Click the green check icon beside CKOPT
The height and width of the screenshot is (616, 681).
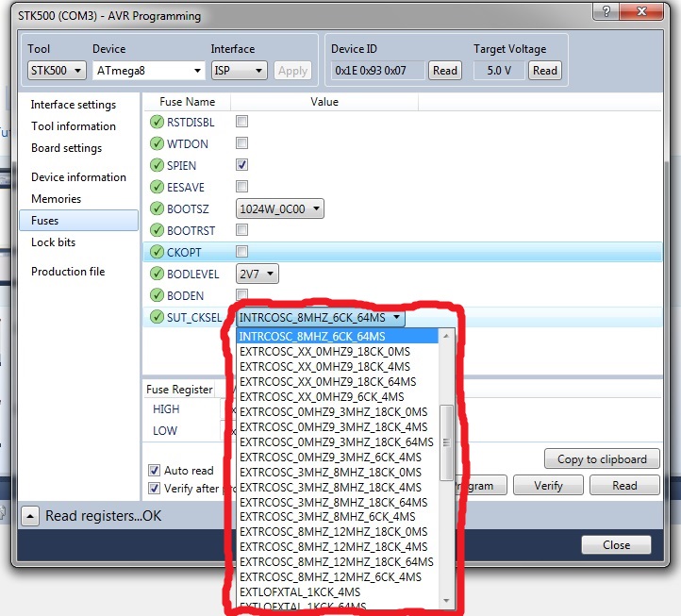coord(157,252)
